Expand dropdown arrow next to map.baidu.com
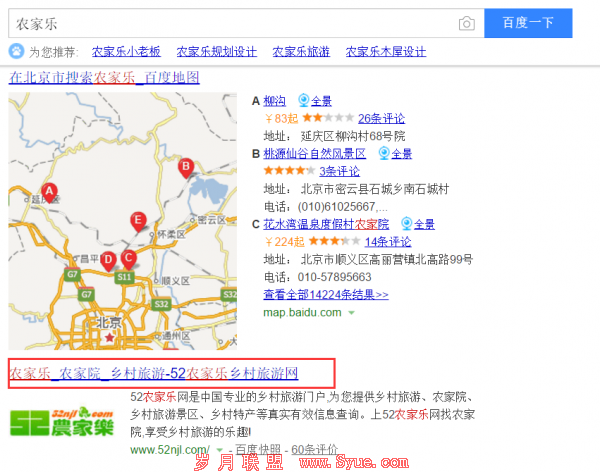This screenshot has width=600, height=472. 351,313
